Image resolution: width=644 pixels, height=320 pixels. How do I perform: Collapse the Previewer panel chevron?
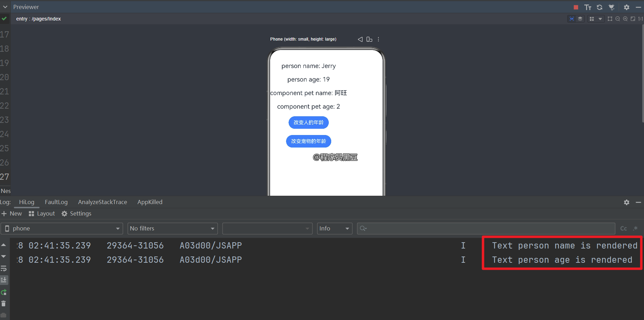[5, 7]
